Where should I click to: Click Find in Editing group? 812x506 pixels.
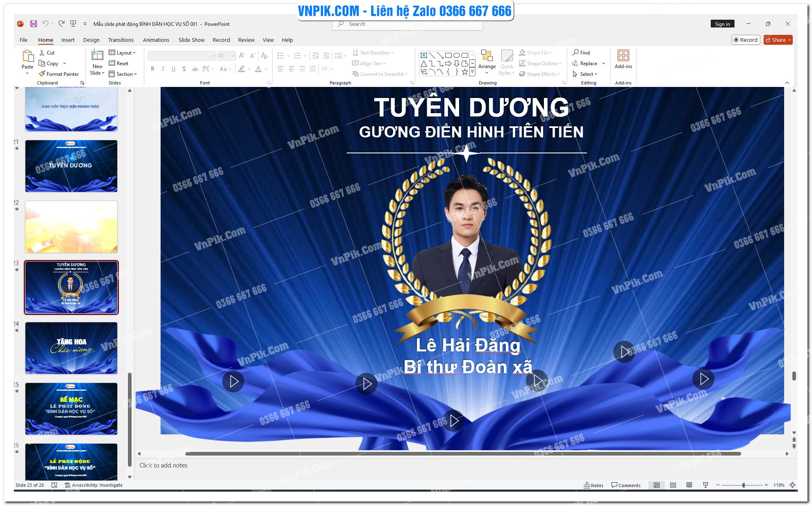[581, 52]
